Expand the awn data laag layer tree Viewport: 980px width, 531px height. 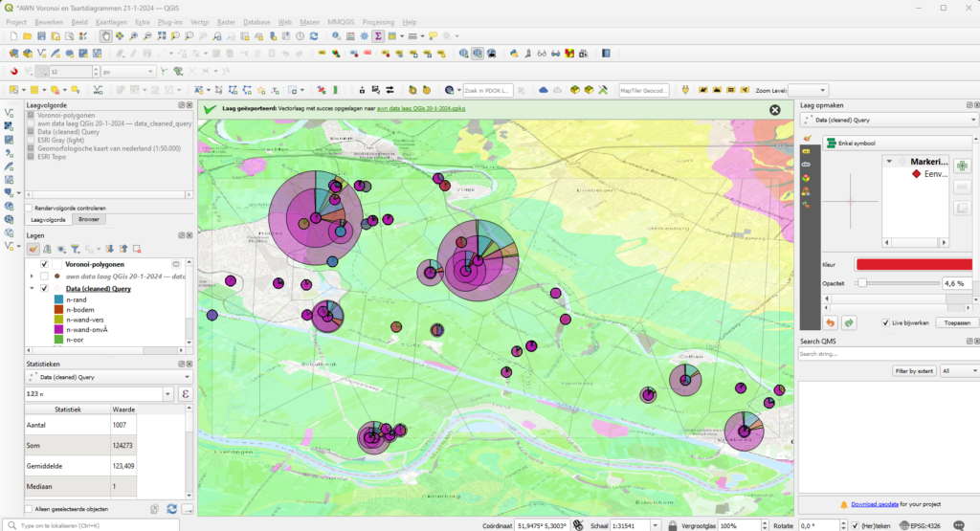pos(33,277)
